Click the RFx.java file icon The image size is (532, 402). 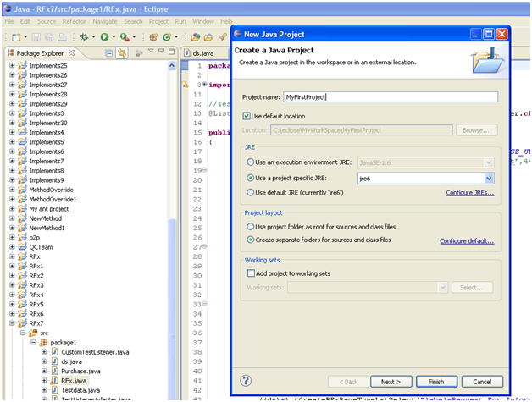(54, 381)
